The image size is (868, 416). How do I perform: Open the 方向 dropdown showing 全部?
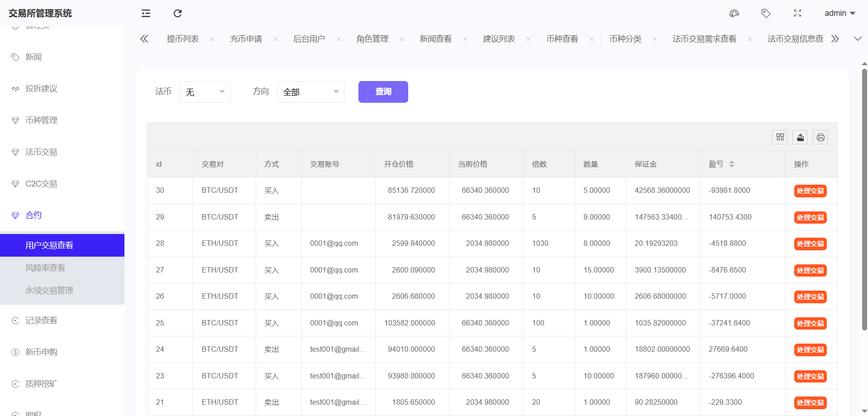pyautogui.click(x=311, y=92)
